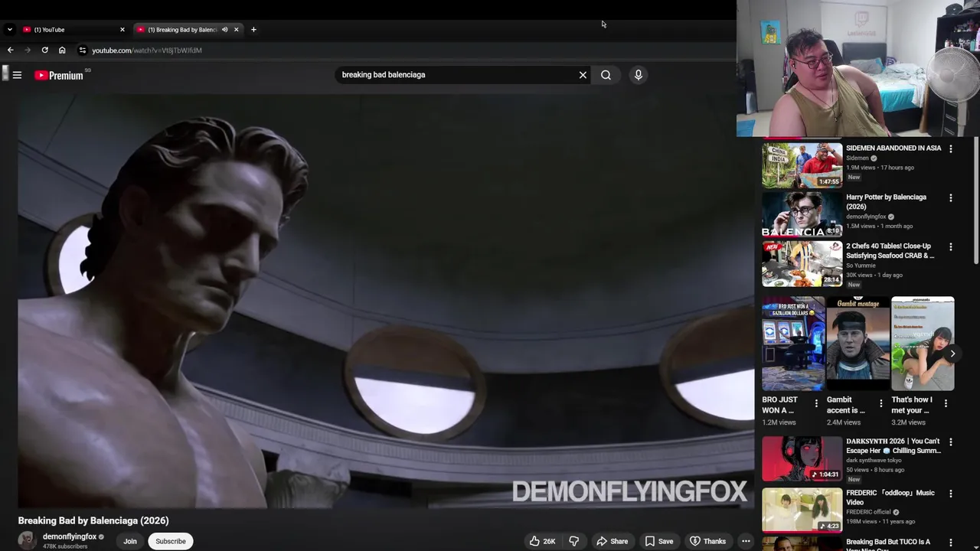Click Breaking Bad by Balenciaga (2026) title
Viewport: 980px width, 551px height.
93,520
